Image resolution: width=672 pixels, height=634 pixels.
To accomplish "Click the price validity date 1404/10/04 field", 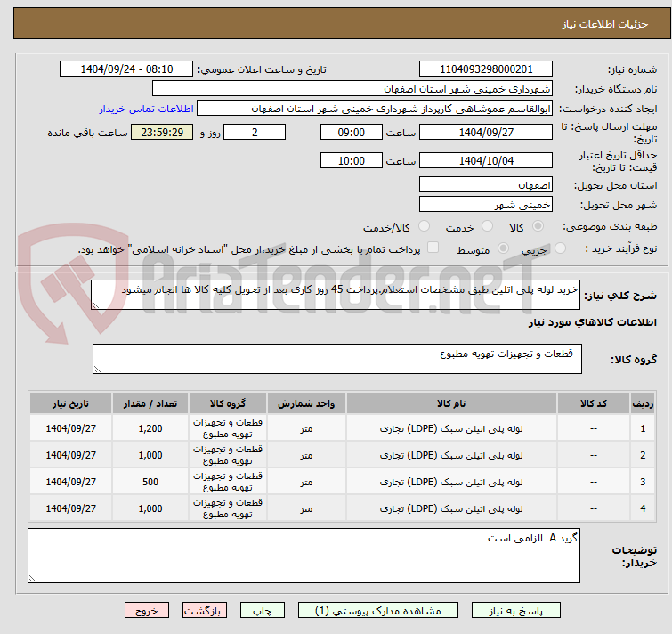I will coord(486,160).
